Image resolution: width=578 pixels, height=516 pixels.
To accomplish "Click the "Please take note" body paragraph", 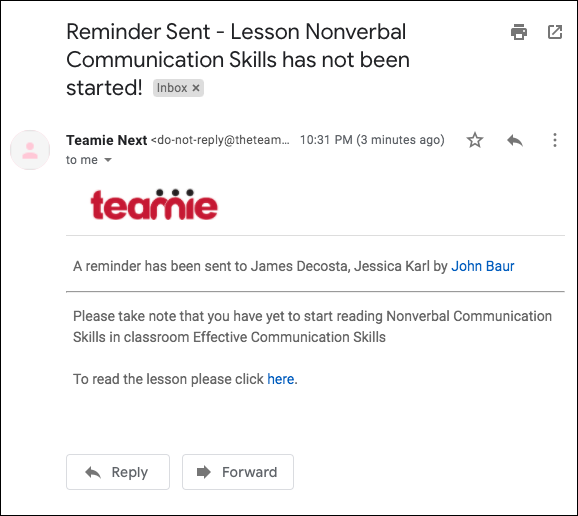I will [312, 327].
